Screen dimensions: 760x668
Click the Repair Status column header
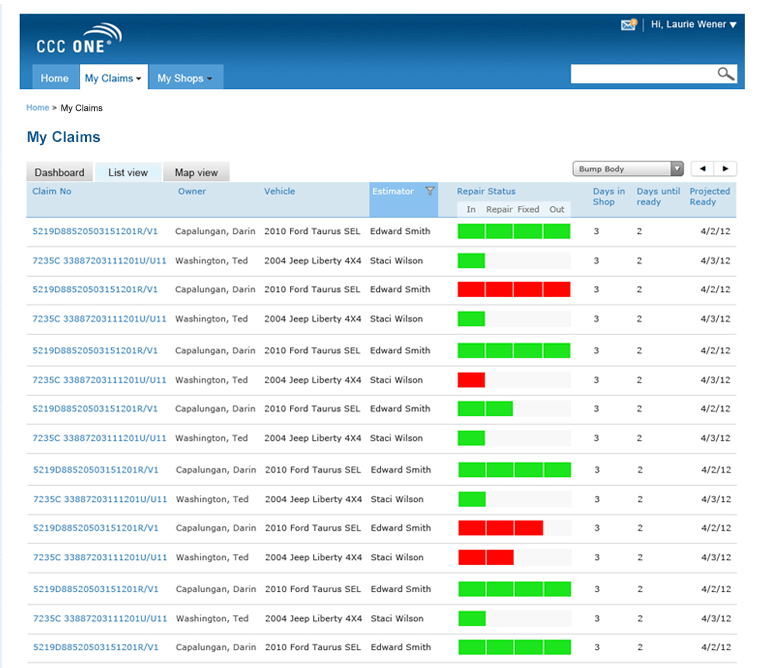(486, 191)
